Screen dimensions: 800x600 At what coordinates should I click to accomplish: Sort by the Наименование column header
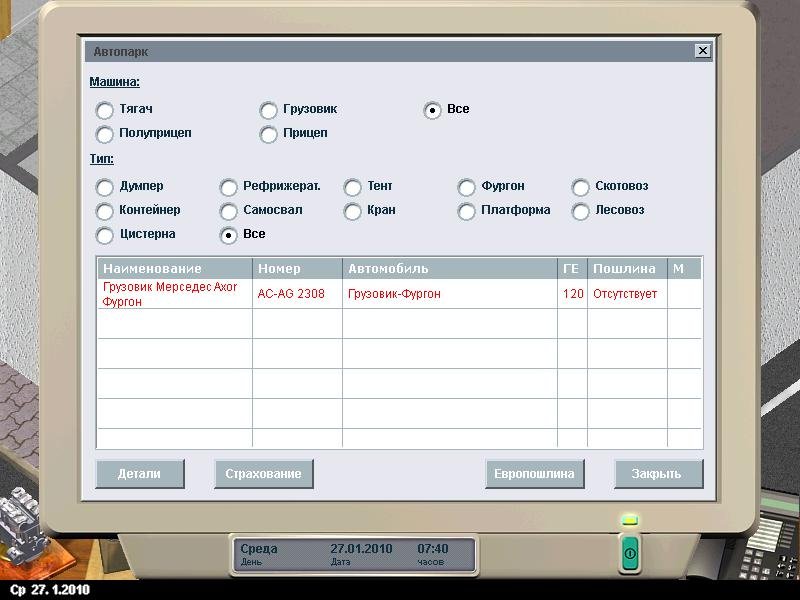pos(174,269)
